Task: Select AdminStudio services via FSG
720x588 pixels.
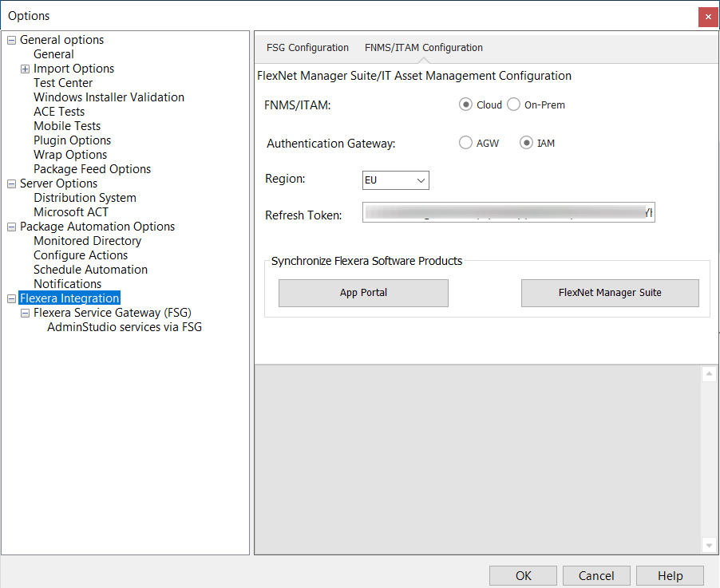Action: [x=125, y=327]
